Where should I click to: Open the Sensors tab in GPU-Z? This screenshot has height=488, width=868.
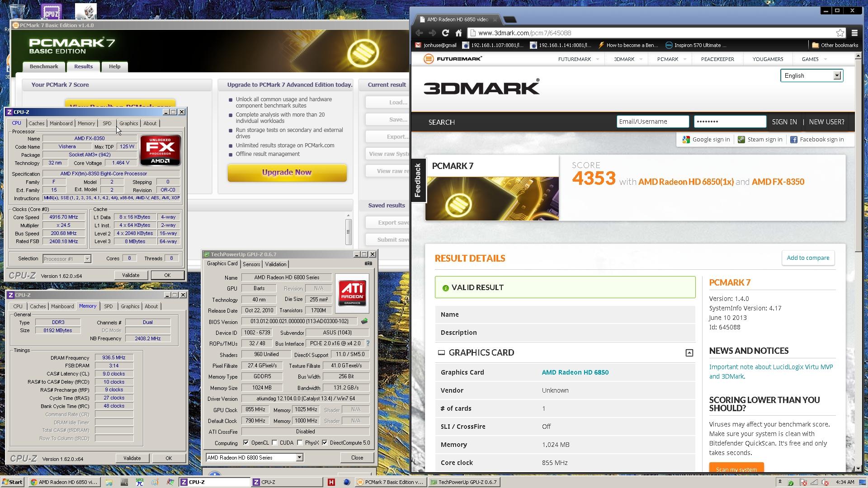(251, 264)
